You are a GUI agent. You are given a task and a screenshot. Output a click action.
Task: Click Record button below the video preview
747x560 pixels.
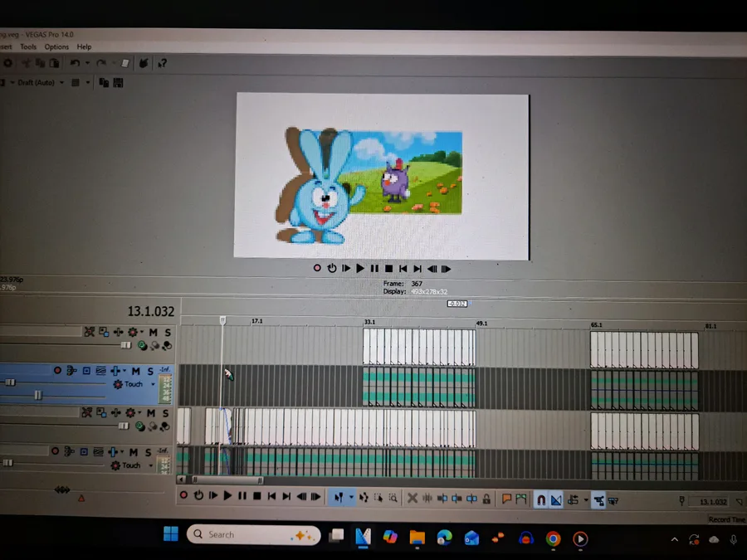pos(317,268)
